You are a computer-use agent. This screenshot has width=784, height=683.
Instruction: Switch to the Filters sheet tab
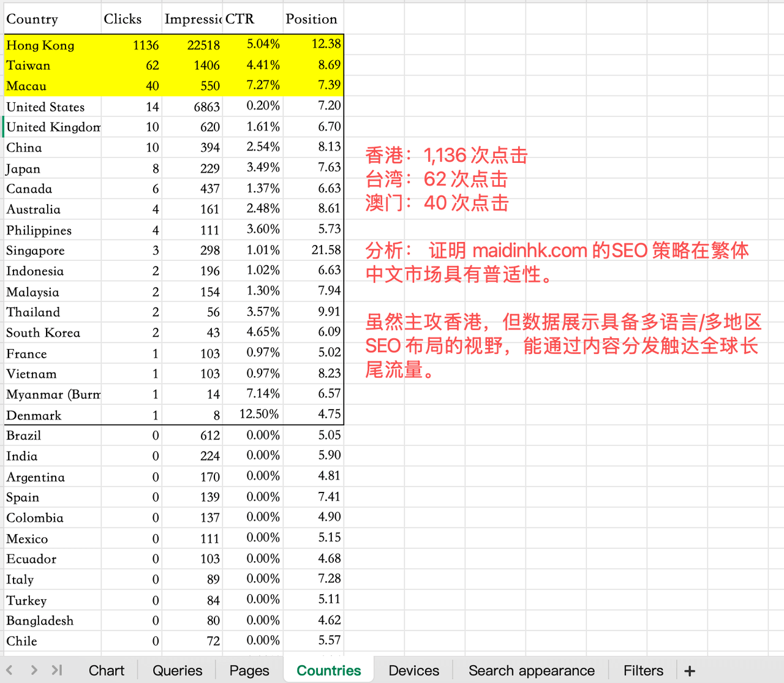click(643, 671)
